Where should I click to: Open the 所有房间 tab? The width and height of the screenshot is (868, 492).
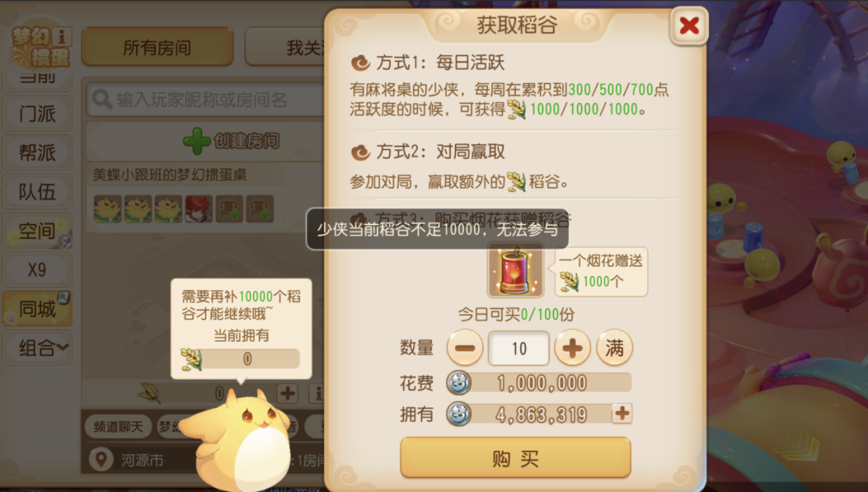pos(158,47)
